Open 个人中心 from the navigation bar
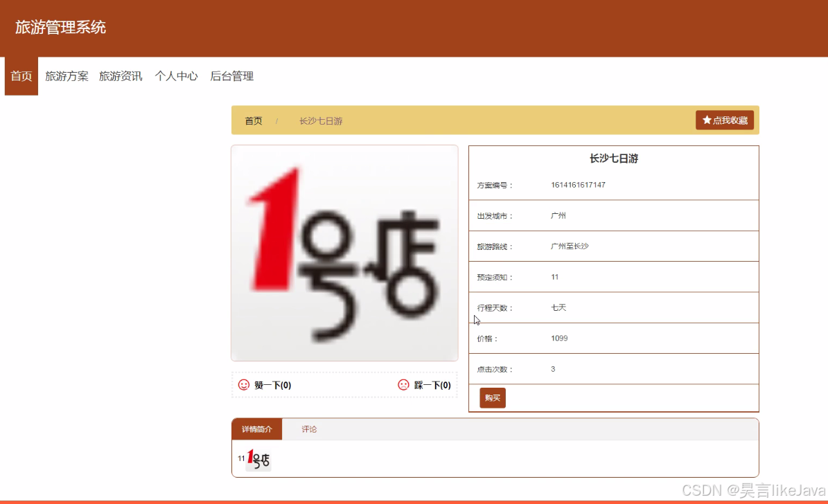The image size is (828, 504). pos(176,76)
